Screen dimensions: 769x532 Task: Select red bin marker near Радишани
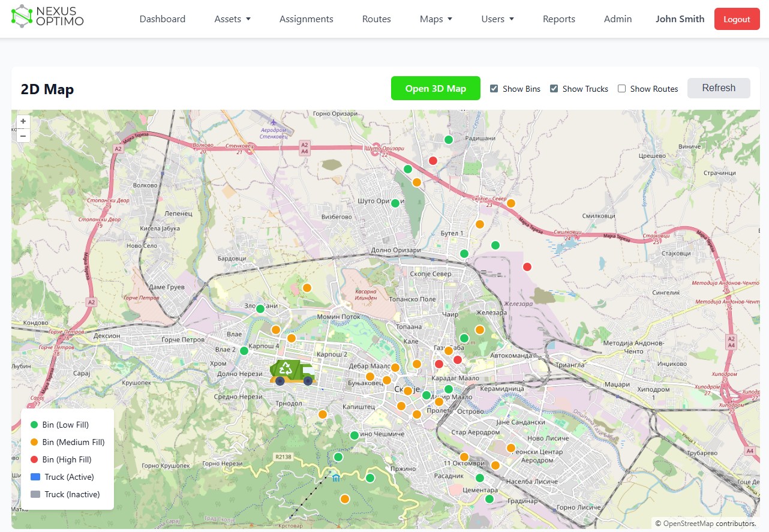[432, 161]
